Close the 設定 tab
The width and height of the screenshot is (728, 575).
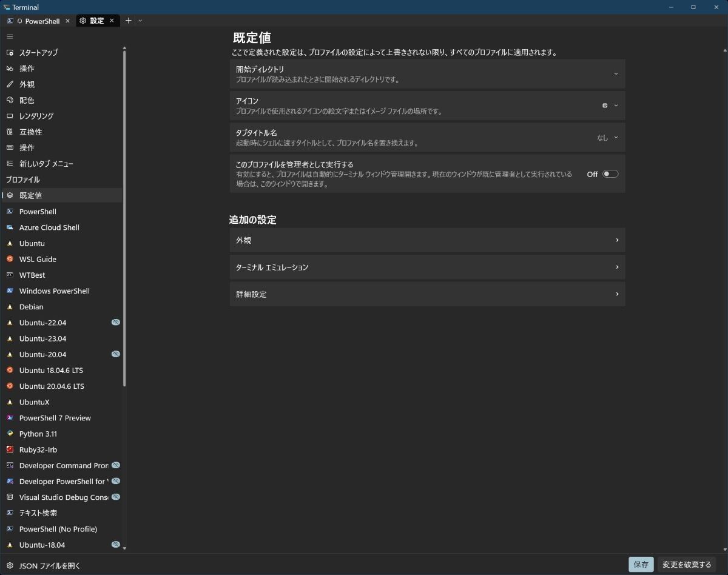point(112,21)
